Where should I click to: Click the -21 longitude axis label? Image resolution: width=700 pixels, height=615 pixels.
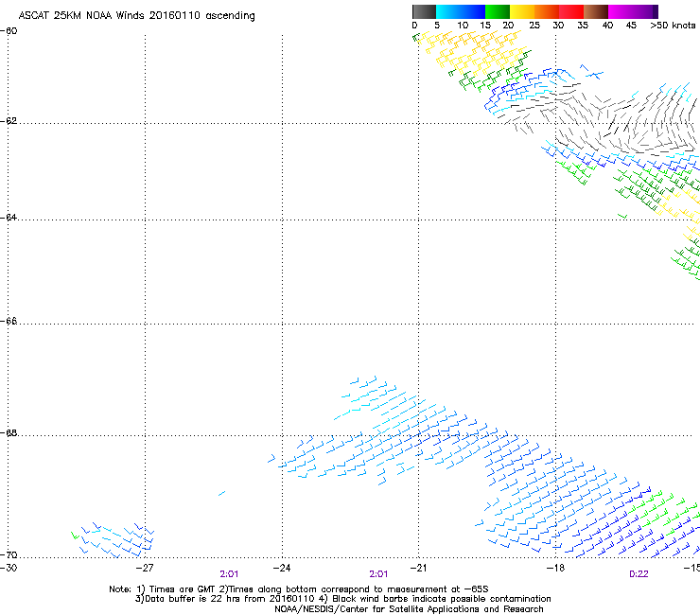(418, 568)
